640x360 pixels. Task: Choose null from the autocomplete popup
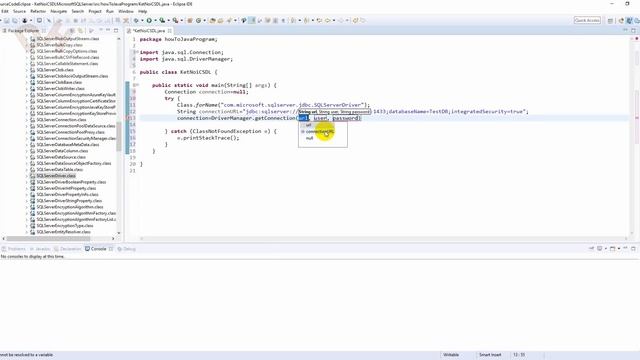pos(309,138)
